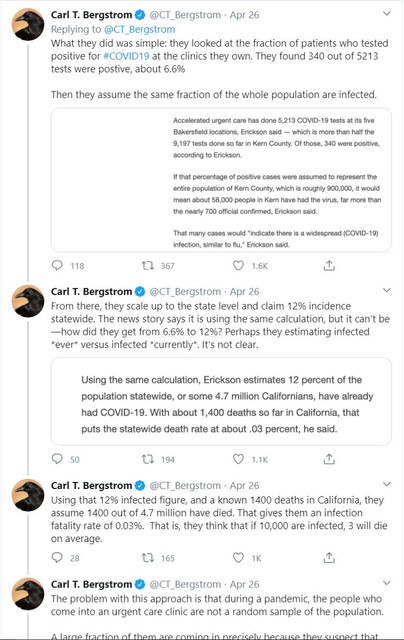Share the tweet about 0.03% fatality rate
The width and height of the screenshot is (404, 640).
pos(329,558)
